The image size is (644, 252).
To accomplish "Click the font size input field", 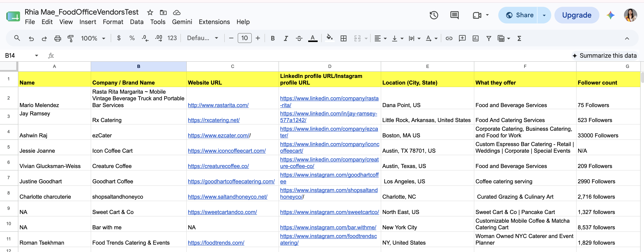I will [x=245, y=38].
